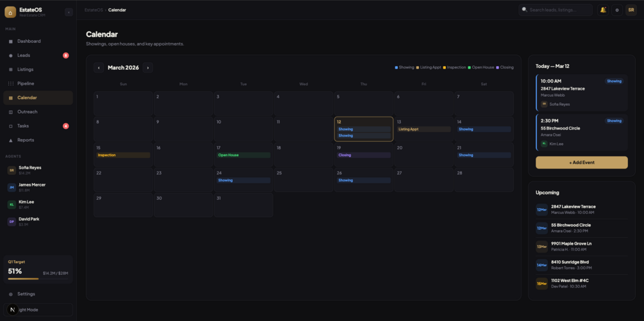
Task: Open the Open House event on March 17
Action: (x=244, y=155)
